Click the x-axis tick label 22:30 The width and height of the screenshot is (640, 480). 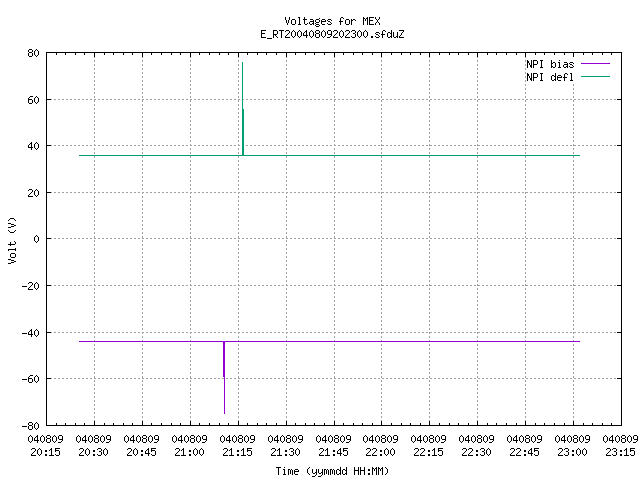pos(476,452)
